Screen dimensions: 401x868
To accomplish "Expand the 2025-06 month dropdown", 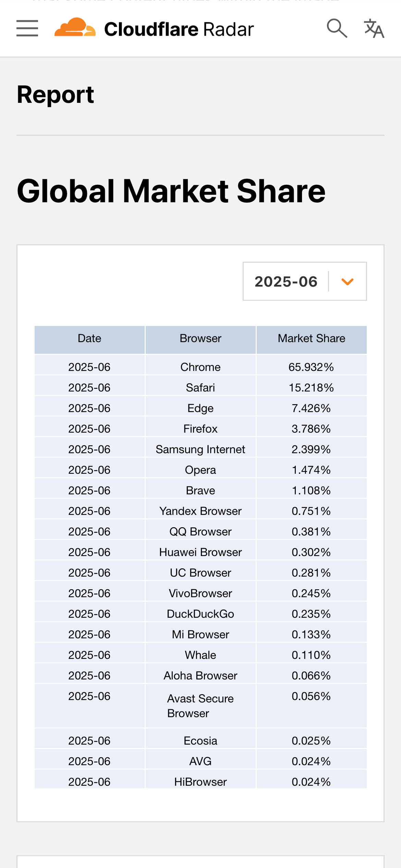I will (x=305, y=281).
